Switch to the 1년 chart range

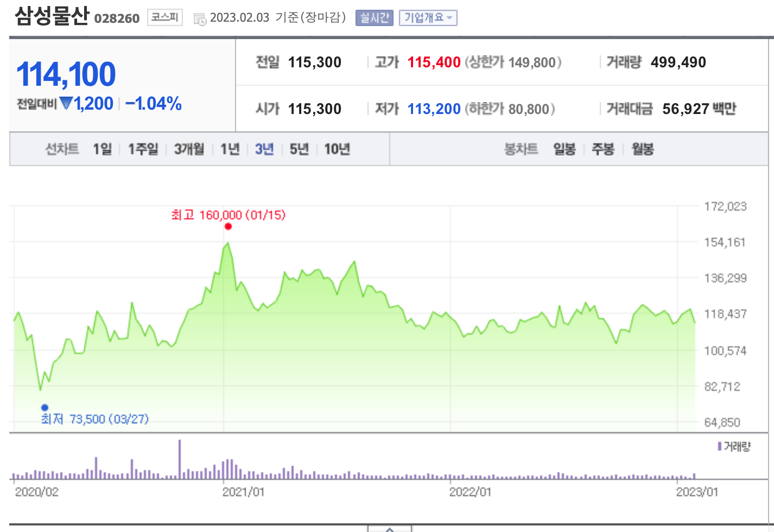tap(230, 149)
